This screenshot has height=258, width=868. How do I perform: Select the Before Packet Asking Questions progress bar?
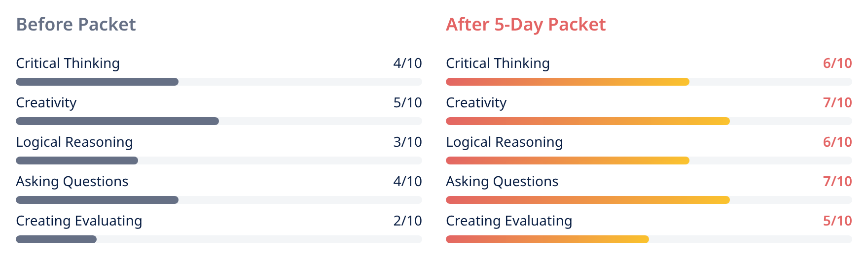coord(219,200)
